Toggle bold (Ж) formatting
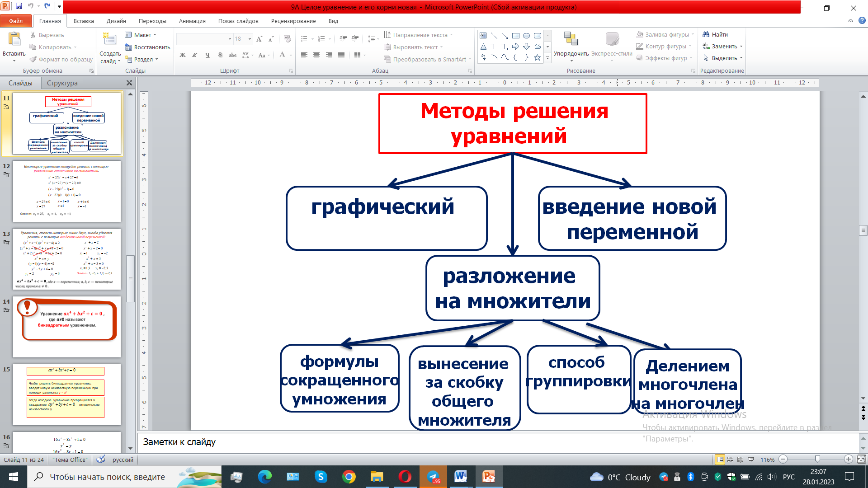The width and height of the screenshot is (868, 488). pyautogui.click(x=183, y=55)
